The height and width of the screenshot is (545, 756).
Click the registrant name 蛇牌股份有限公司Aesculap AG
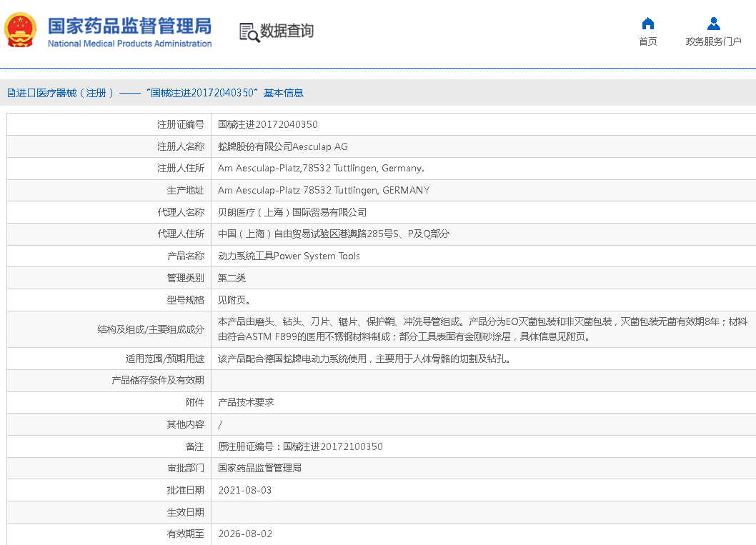(x=282, y=146)
